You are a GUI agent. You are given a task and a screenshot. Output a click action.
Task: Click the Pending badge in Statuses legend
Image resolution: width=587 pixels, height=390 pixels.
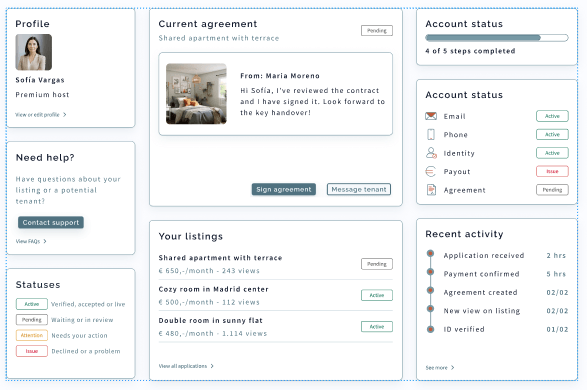pyautogui.click(x=32, y=320)
